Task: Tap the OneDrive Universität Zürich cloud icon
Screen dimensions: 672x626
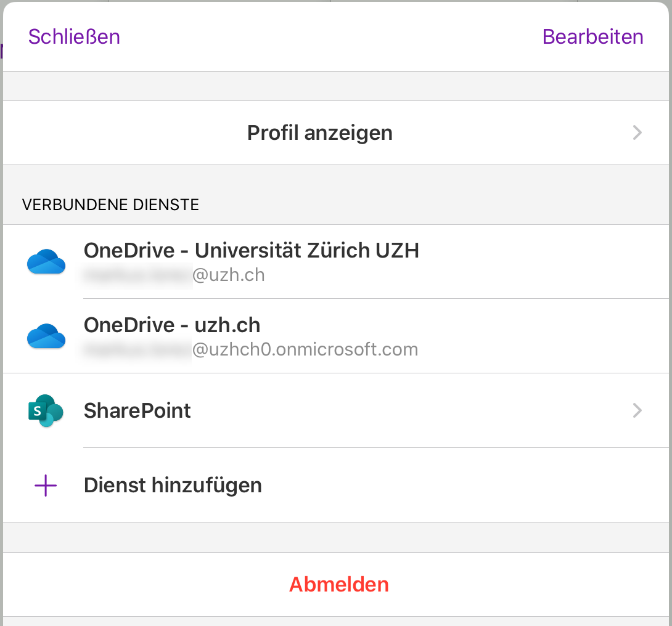Action: [x=46, y=262]
